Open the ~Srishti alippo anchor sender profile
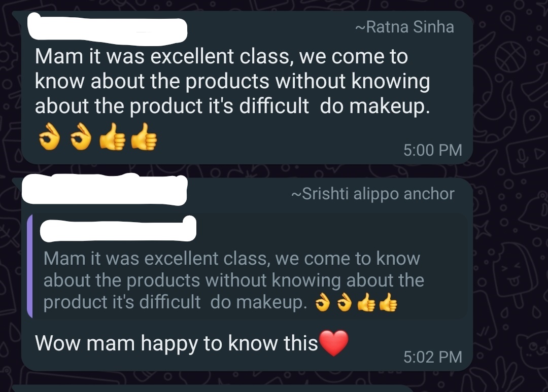The image size is (548, 392). pyautogui.click(x=372, y=194)
